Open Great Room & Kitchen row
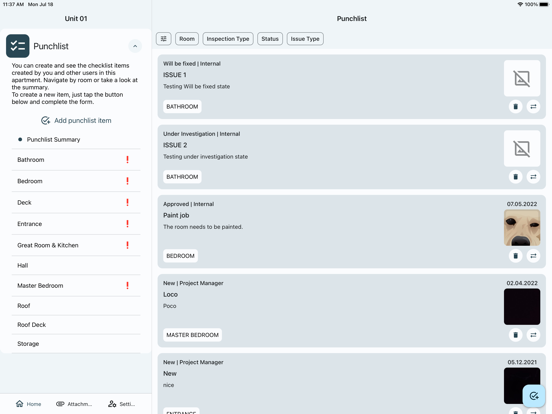The width and height of the screenshot is (552, 414). click(x=76, y=245)
